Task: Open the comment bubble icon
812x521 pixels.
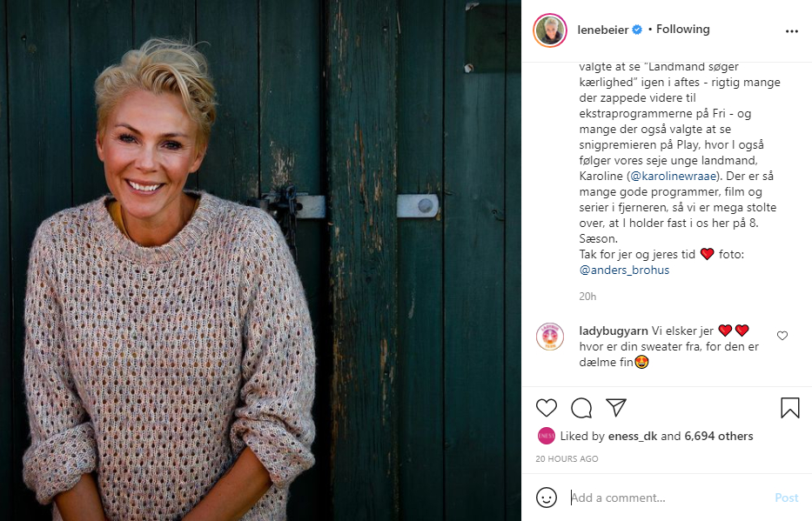Action: click(580, 407)
